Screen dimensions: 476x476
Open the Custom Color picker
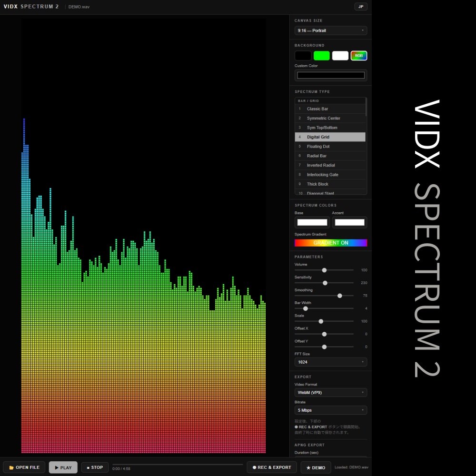[331, 75]
